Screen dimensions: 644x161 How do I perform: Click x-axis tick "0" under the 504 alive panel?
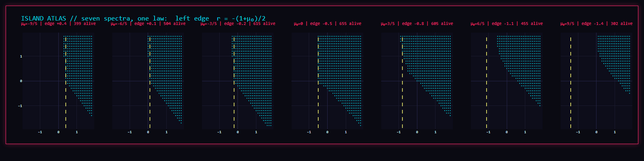pyautogui.click(x=148, y=132)
